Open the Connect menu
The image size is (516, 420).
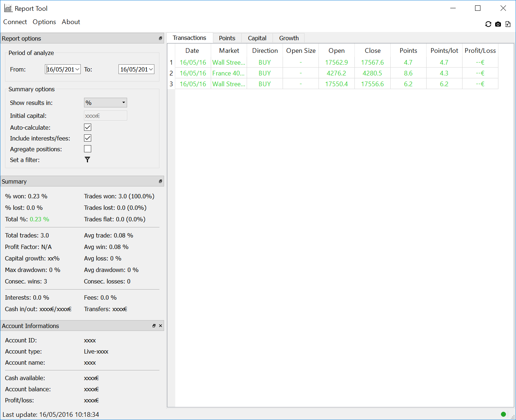(15, 22)
